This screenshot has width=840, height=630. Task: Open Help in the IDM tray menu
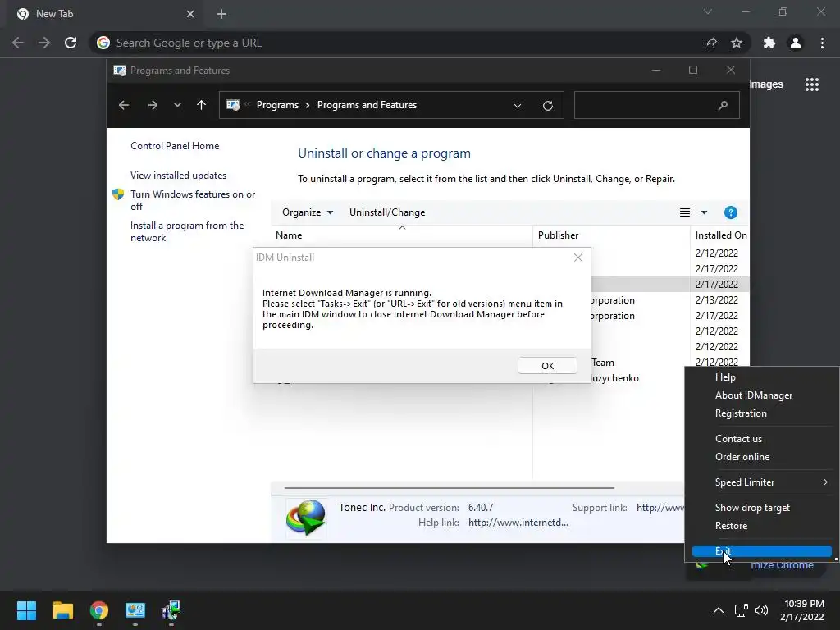[725, 377]
